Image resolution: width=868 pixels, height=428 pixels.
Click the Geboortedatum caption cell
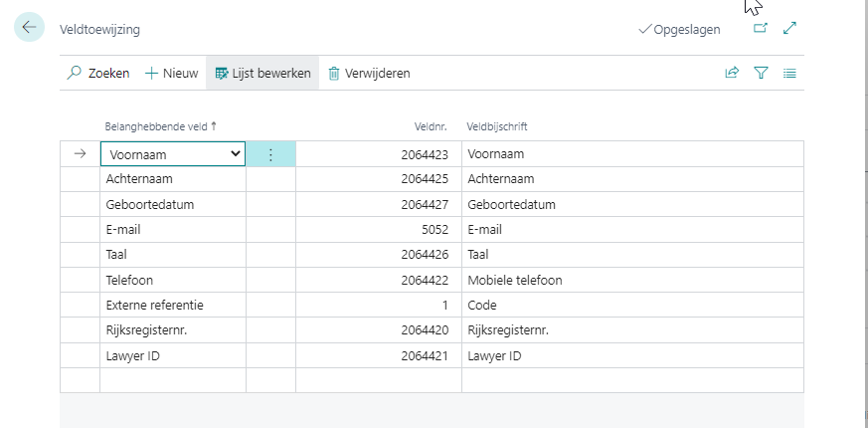click(632, 205)
